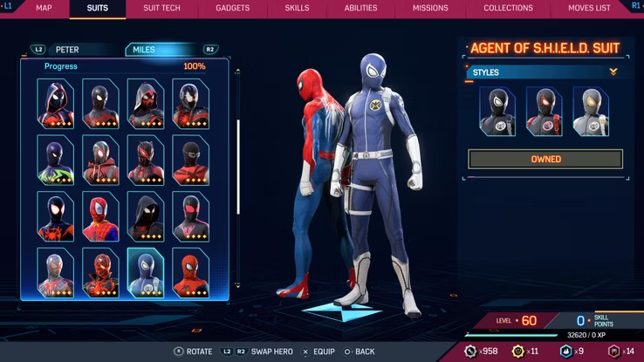Click the red token icon showing 14
Image resolution: width=644 pixels, height=362 pixels.
(x=612, y=351)
